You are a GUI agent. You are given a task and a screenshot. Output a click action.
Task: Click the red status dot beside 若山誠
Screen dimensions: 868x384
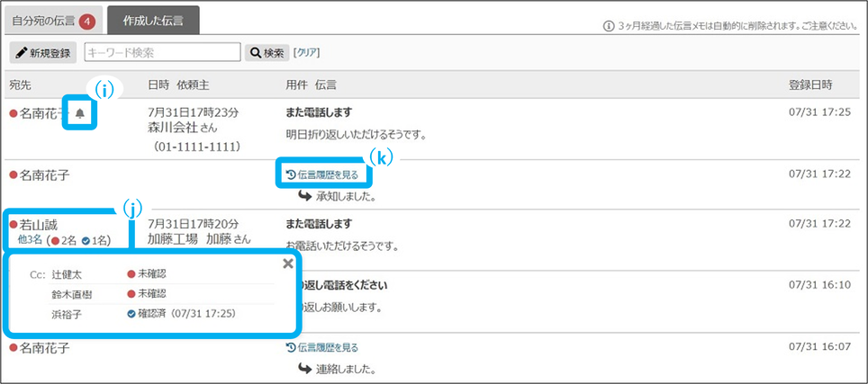(14, 224)
